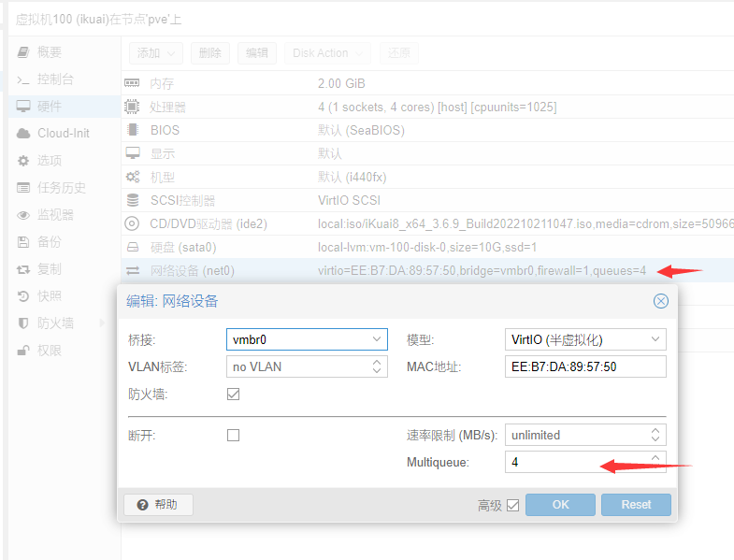Click the 快照 snapshot history icon
Screen dimensions: 734x560
23,296
